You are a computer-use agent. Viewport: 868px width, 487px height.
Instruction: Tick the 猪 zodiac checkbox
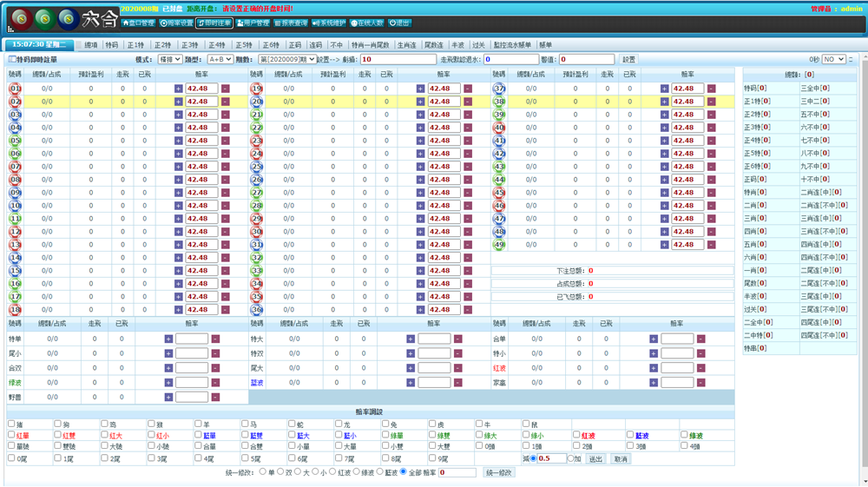coord(12,424)
